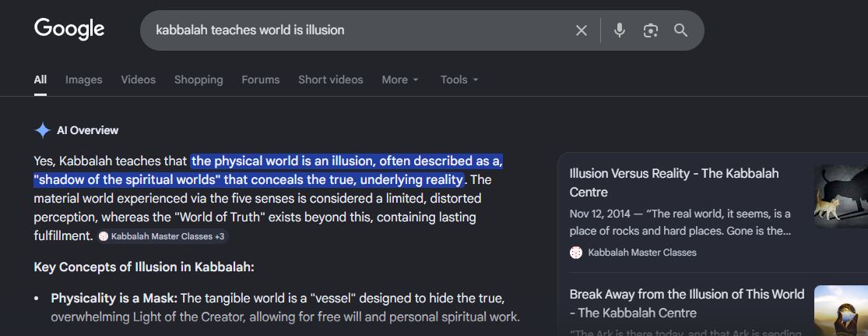868x336 pixels.
Task: Switch to Short videos tab
Action: [331, 80]
